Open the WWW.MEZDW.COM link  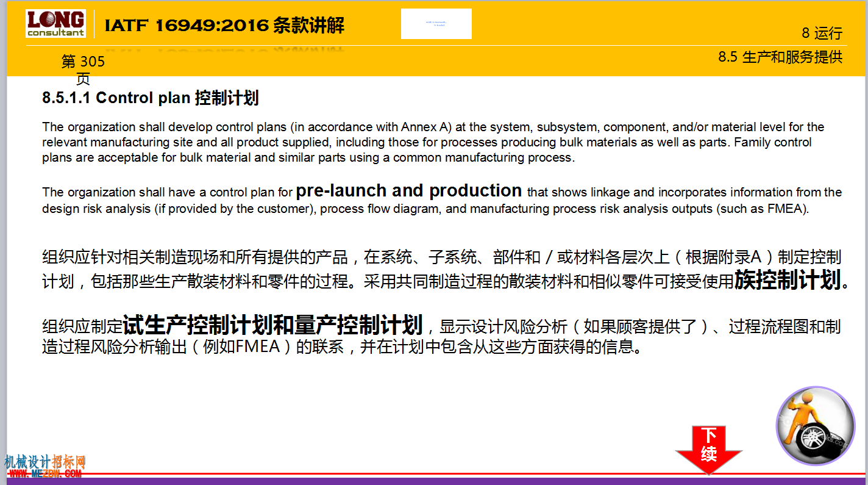coord(44,473)
